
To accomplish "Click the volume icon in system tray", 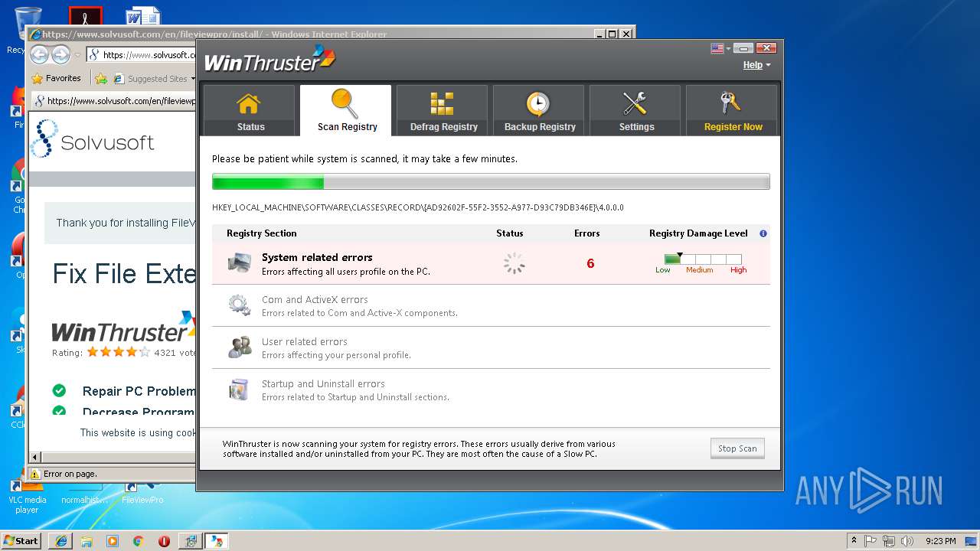I will click(907, 540).
